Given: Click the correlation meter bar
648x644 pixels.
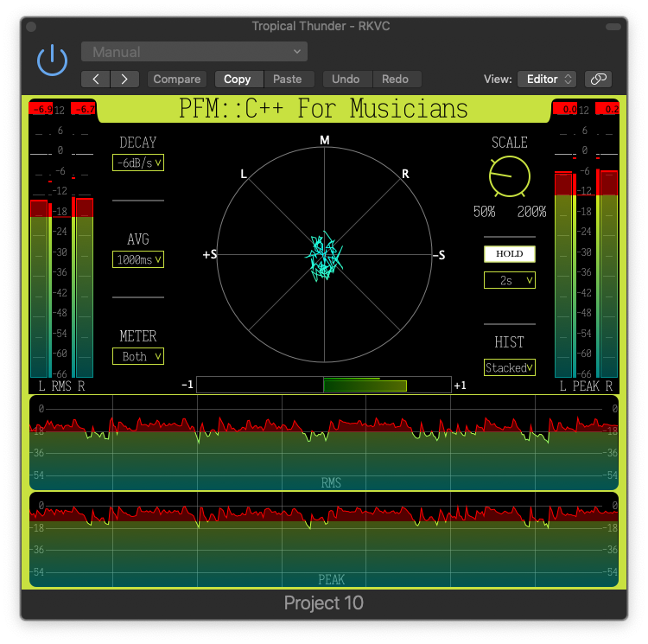Looking at the screenshot, I should [x=324, y=385].
